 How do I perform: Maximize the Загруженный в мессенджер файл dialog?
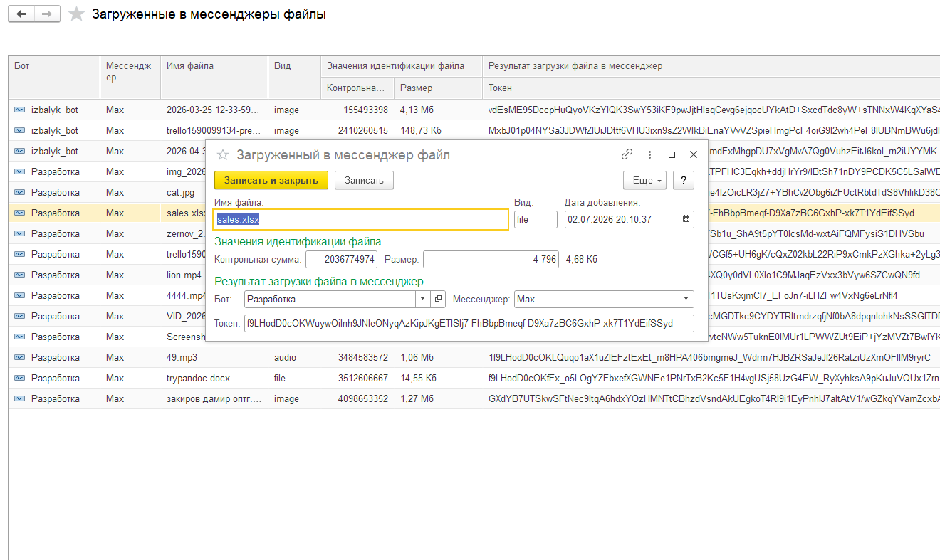tap(672, 154)
